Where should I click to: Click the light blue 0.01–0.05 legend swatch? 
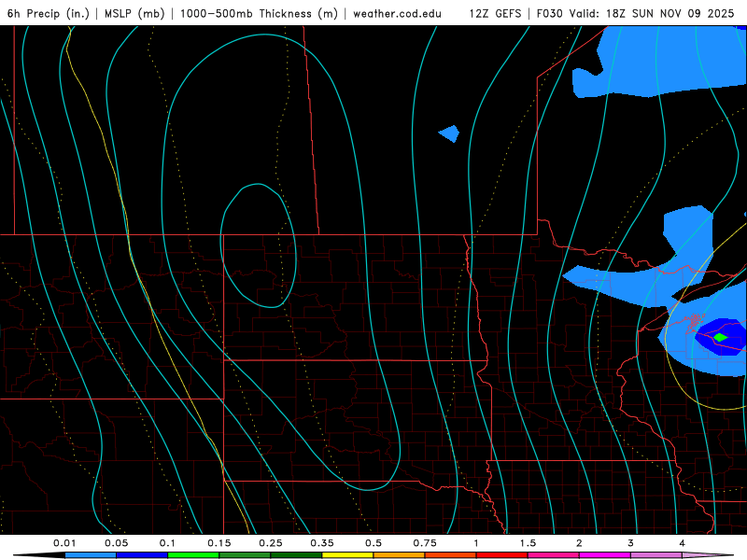click(x=91, y=555)
